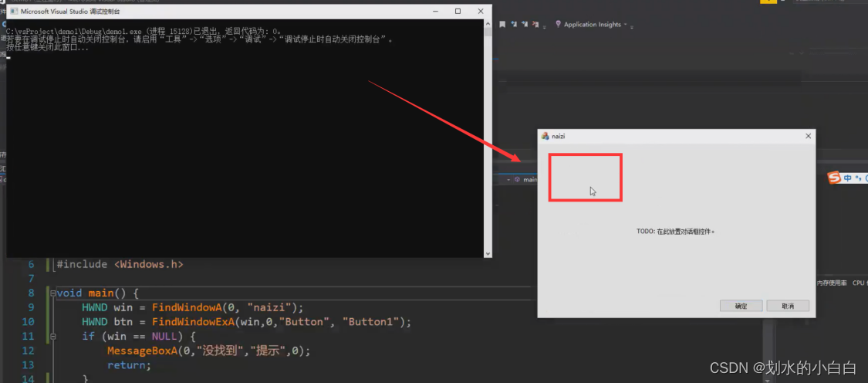The image size is (868, 383).
Task: Click FindWindowExA call on line 10
Action: pos(193,321)
